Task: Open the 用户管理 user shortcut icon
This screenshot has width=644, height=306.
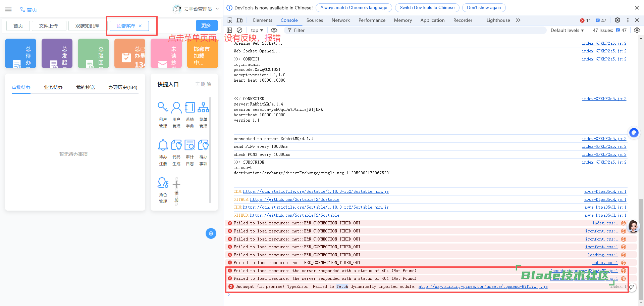Action: [176, 107]
